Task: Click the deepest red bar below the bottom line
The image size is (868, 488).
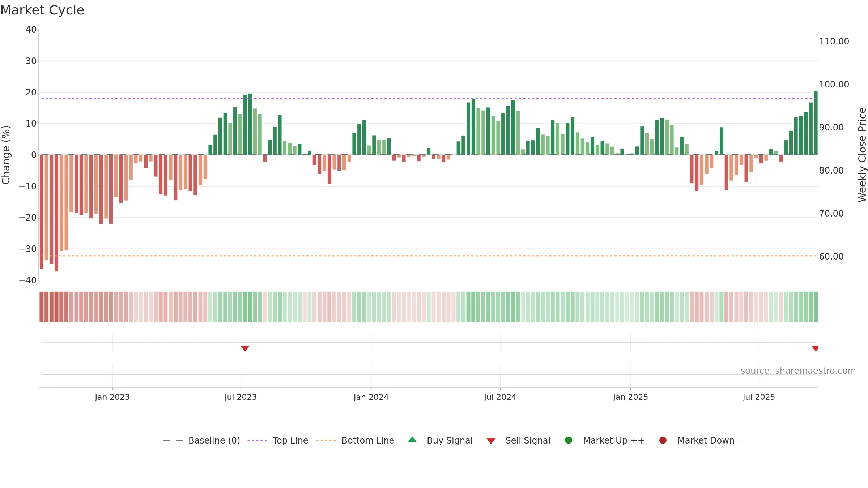Action: pyautogui.click(x=56, y=213)
